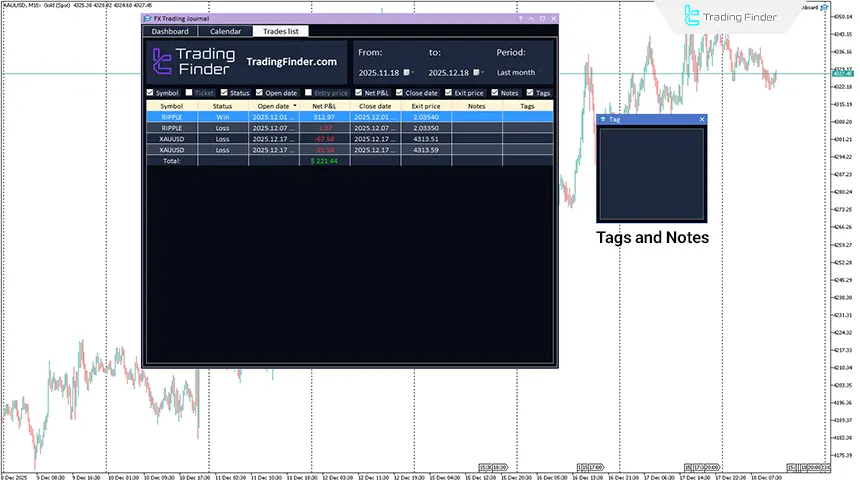The width and height of the screenshot is (860, 484).
Task: Open the From date calendar picker icon
Action: [408, 72]
